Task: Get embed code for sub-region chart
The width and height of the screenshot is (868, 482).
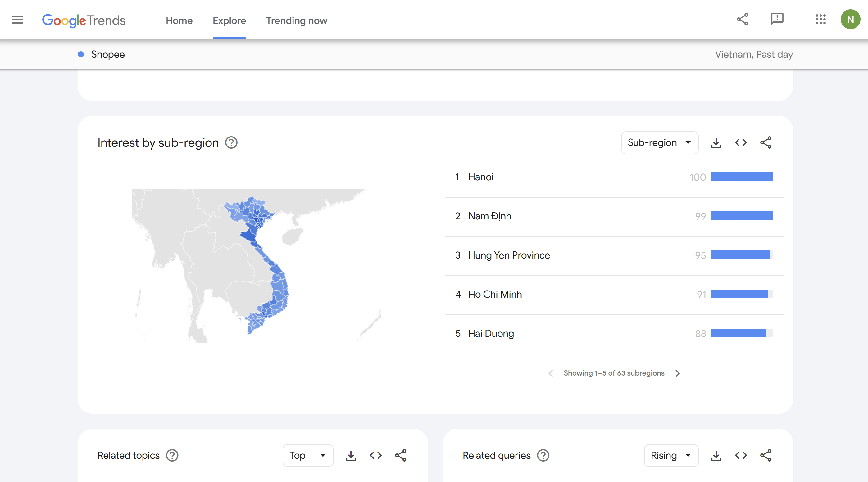Action: (741, 143)
